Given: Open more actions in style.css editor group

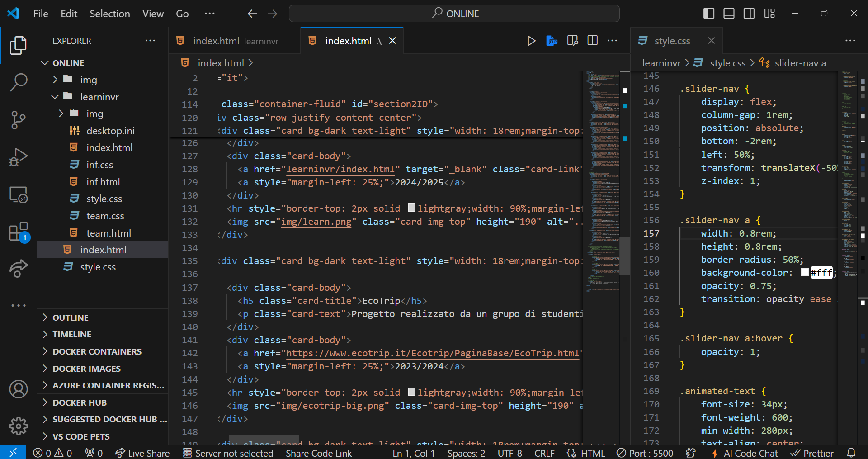Looking at the screenshot, I should point(850,41).
